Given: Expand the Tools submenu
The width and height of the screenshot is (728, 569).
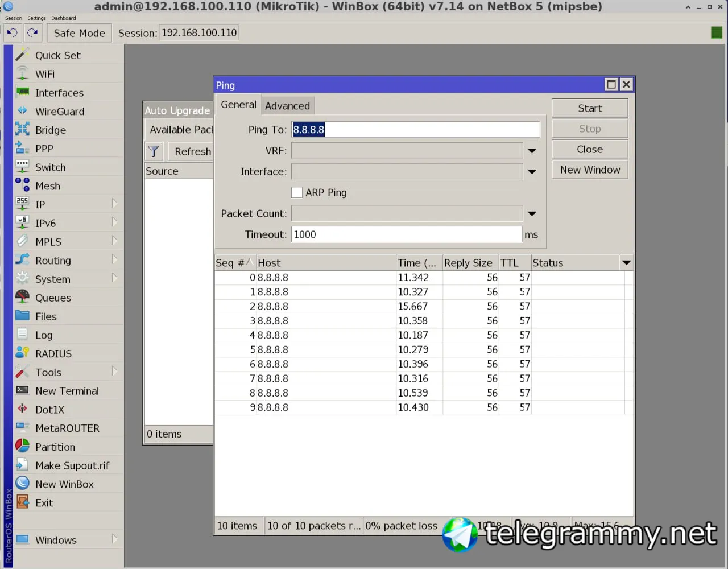Looking at the screenshot, I should tap(115, 372).
